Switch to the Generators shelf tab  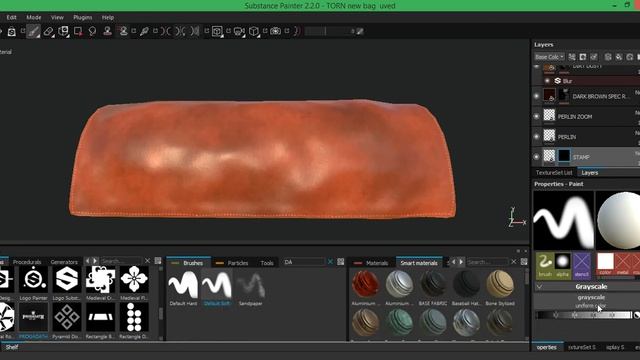[64, 262]
